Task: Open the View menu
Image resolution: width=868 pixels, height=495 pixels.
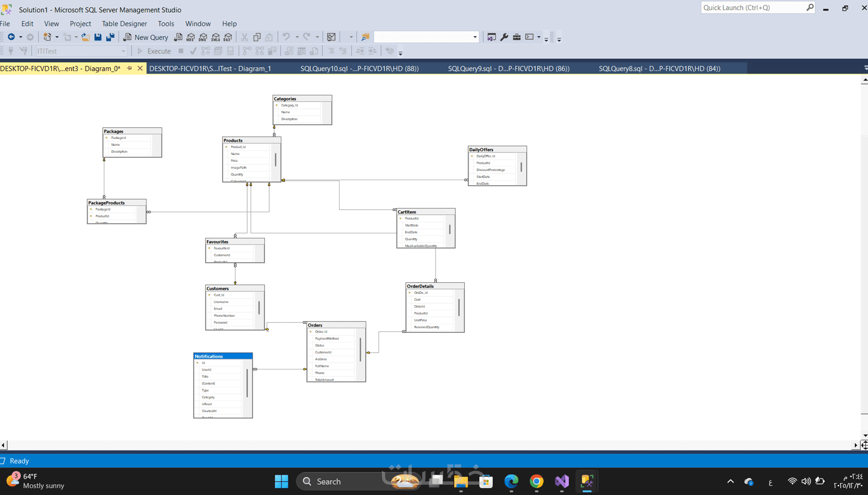Action: click(52, 23)
